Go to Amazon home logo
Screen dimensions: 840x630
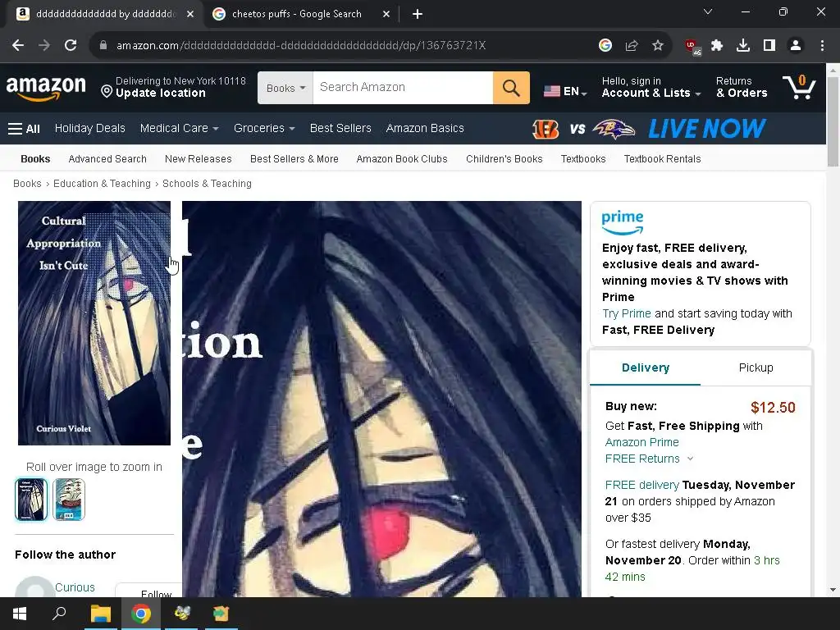(46, 87)
